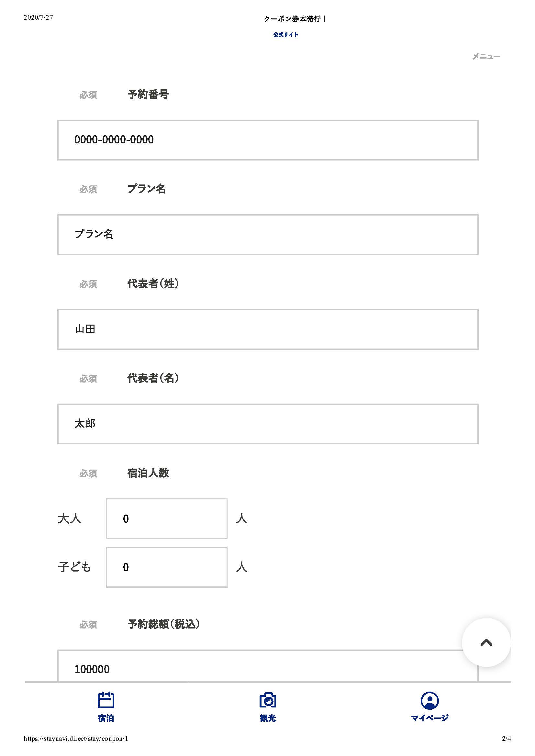
Task: Click the 宿泊 calendar icon
Action: point(106,700)
